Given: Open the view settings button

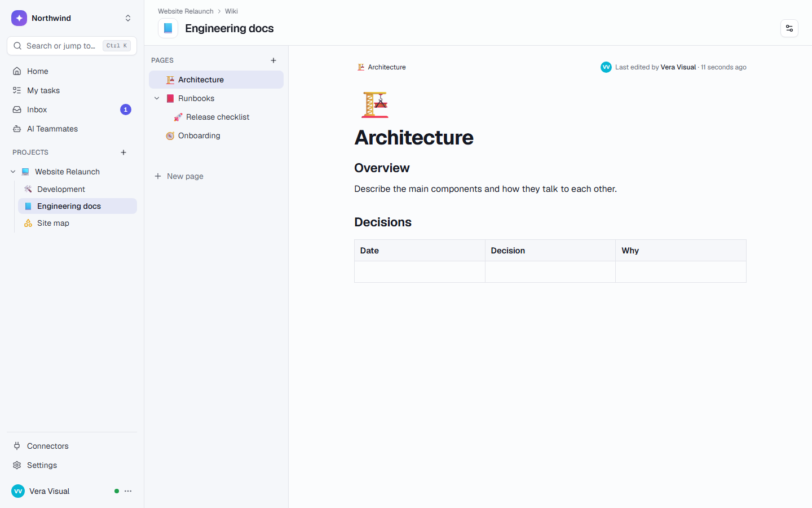Looking at the screenshot, I should (x=789, y=28).
